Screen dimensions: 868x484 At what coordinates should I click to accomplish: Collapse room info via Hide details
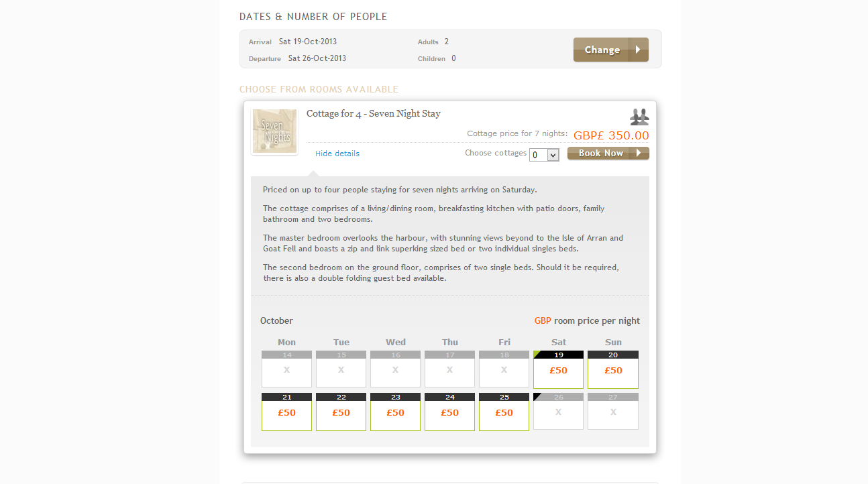(337, 154)
